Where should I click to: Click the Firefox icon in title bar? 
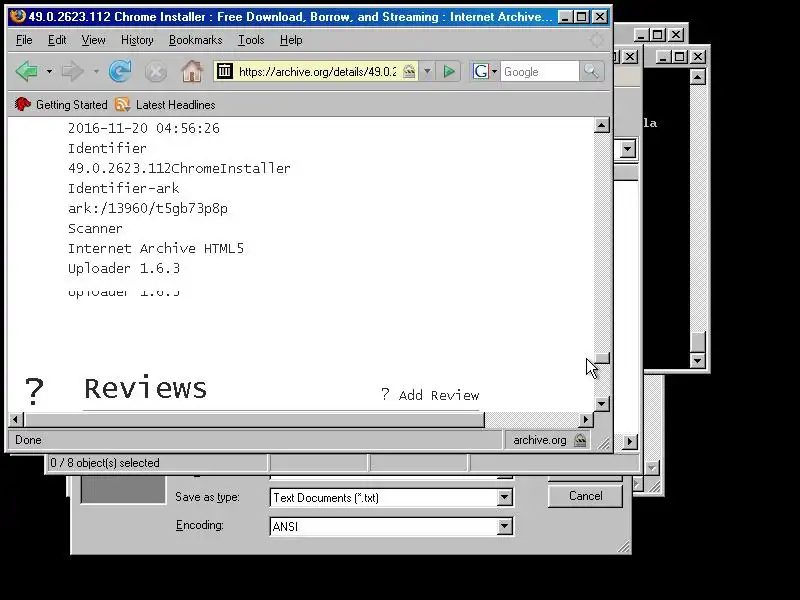18,16
